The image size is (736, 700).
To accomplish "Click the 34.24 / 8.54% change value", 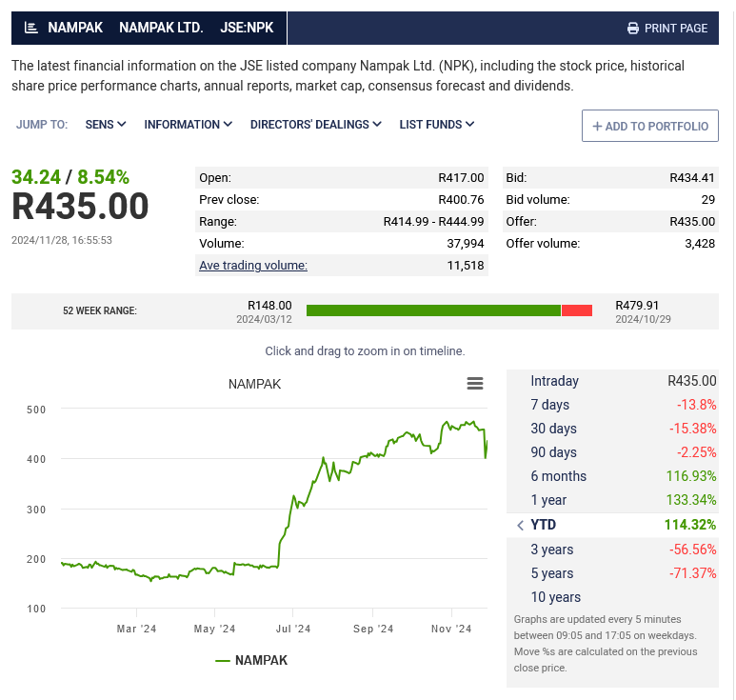I will click(x=70, y=177).
